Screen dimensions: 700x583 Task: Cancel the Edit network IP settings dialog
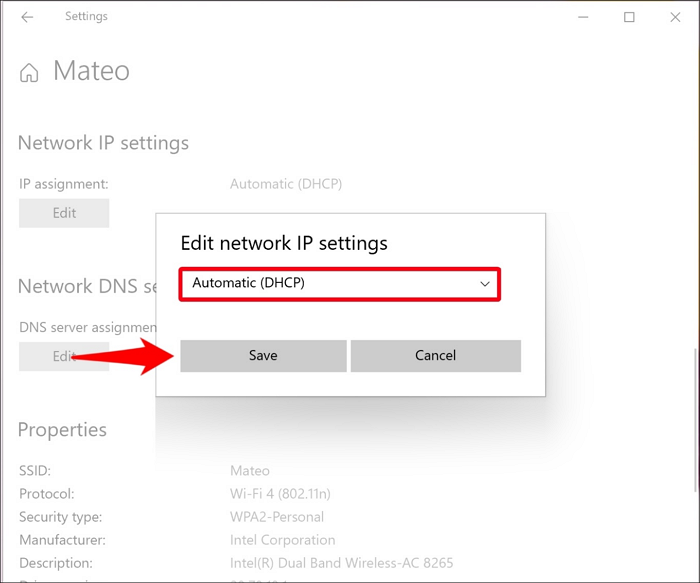(435, 355)
